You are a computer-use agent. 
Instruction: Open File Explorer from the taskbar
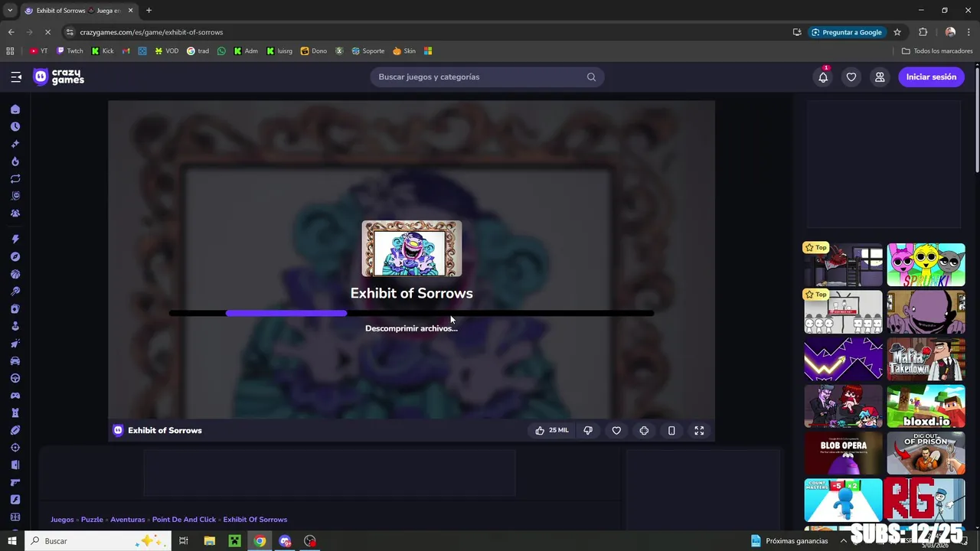pos(209,541)
